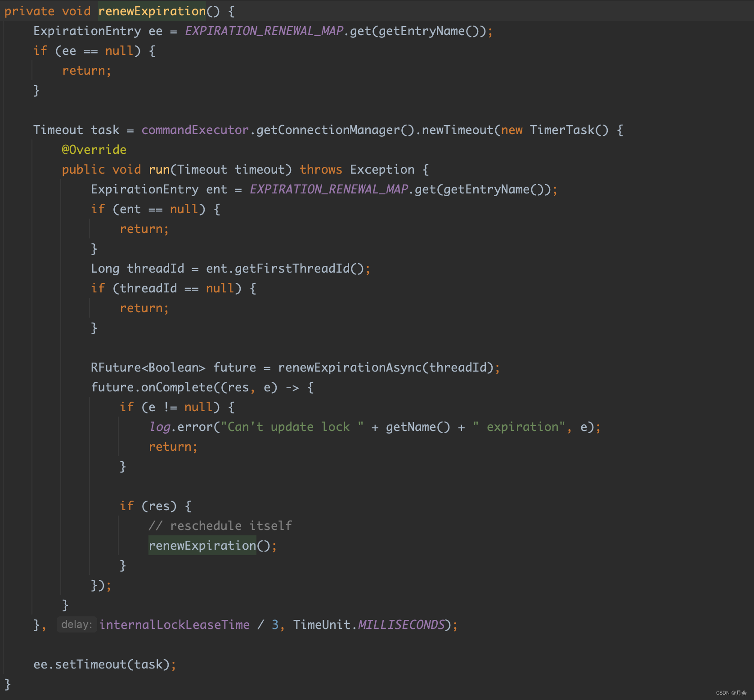Click the inline delay: parameter hint chip
Screen dimensions: 754x700
(76, 624)
